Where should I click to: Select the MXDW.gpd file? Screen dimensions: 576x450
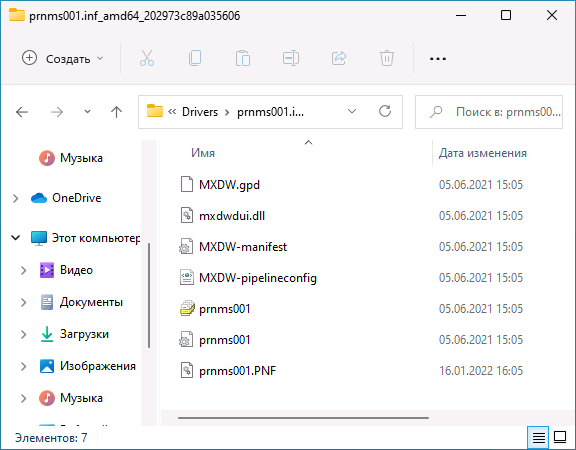click(229, 184)
